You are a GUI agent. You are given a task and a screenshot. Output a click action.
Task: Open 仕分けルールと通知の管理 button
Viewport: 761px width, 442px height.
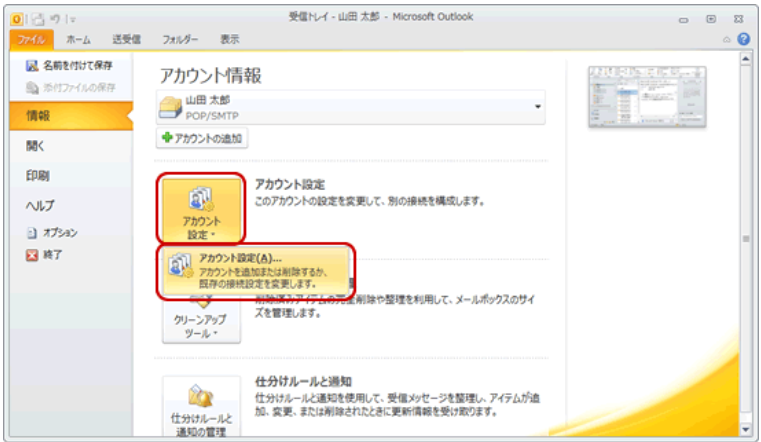[x=201, y=410]
